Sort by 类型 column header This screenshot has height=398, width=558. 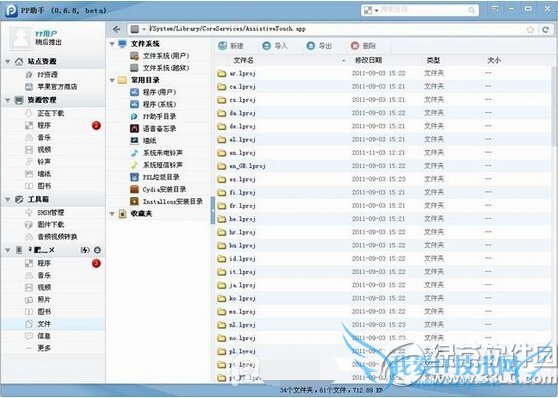point(433,61)
